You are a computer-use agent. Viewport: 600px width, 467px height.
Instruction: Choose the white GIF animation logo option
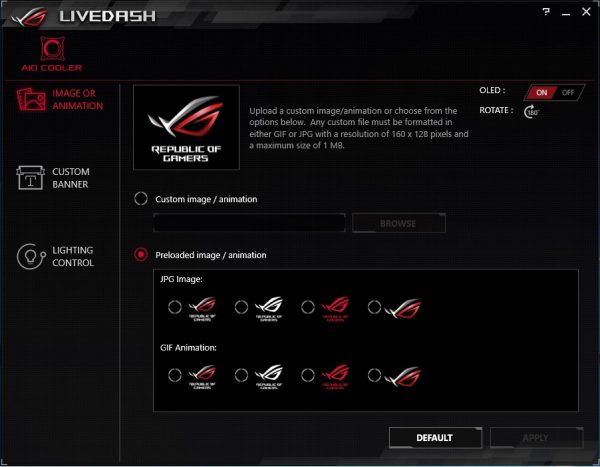[241, 375]
